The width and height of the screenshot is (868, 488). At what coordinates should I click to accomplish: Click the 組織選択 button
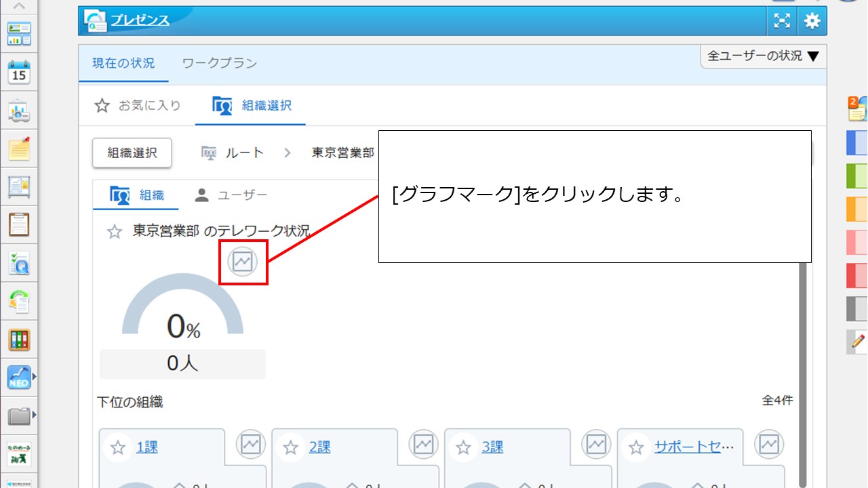tap(132, 153)
